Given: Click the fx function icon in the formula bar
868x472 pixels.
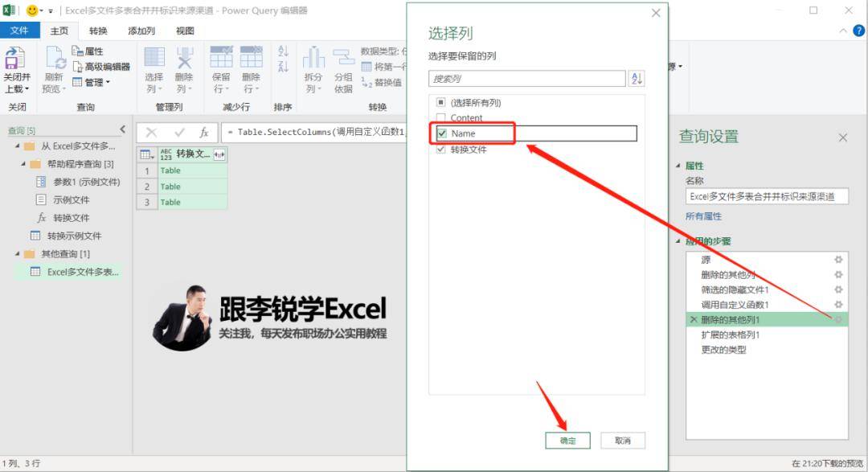Looking at the screenshot, I should [203, 133].
